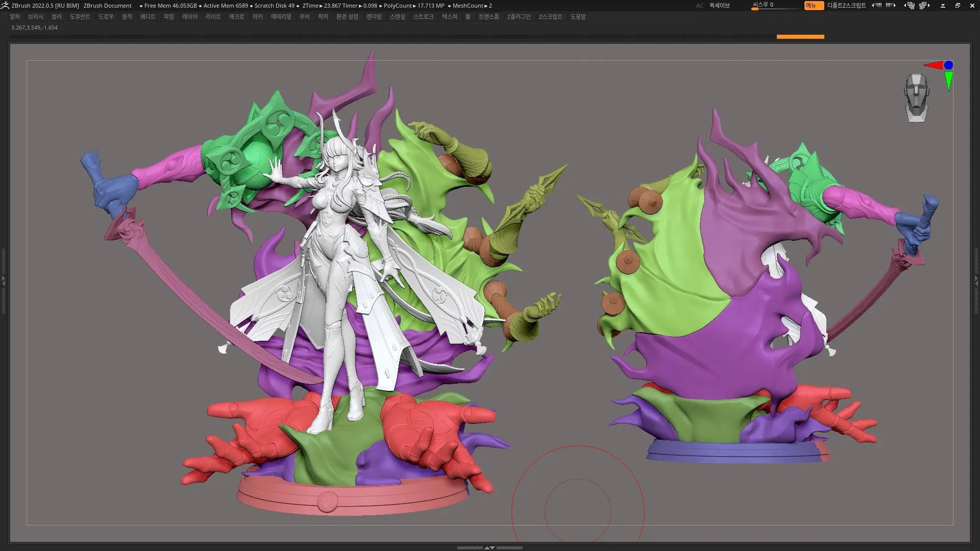
Task: Adjust the 씨스루 transparency slider
Action: pos(775,6)
